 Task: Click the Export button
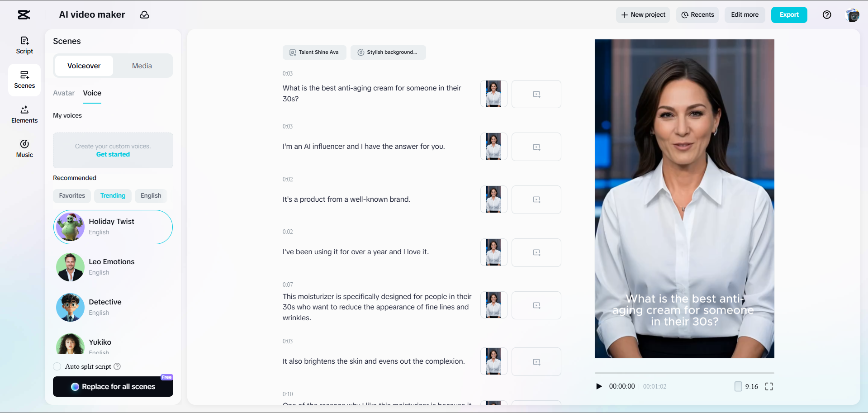pyautogui.click(x=789, y=14)
